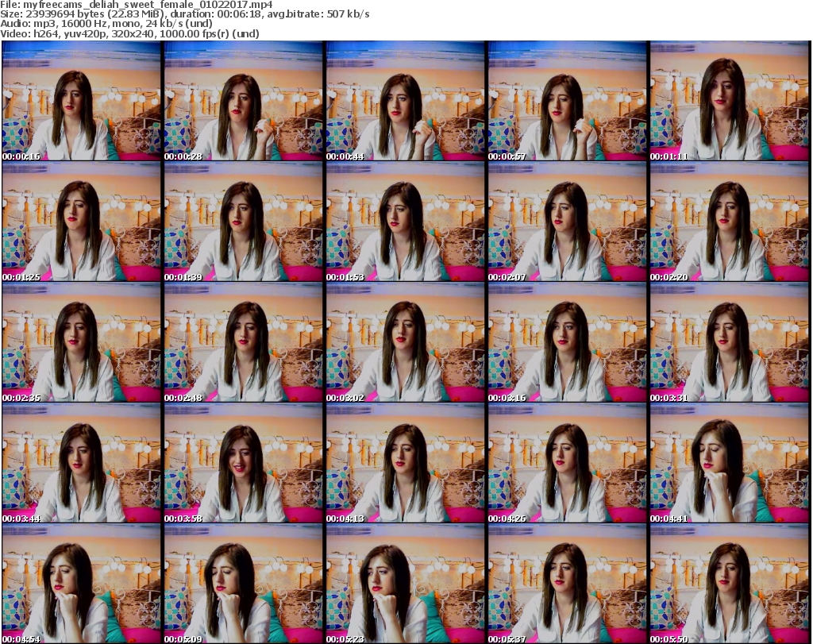Select the thumbnail timestamped 00:02:35
This screenshot has width=813, height=644.
pos(82,342)
